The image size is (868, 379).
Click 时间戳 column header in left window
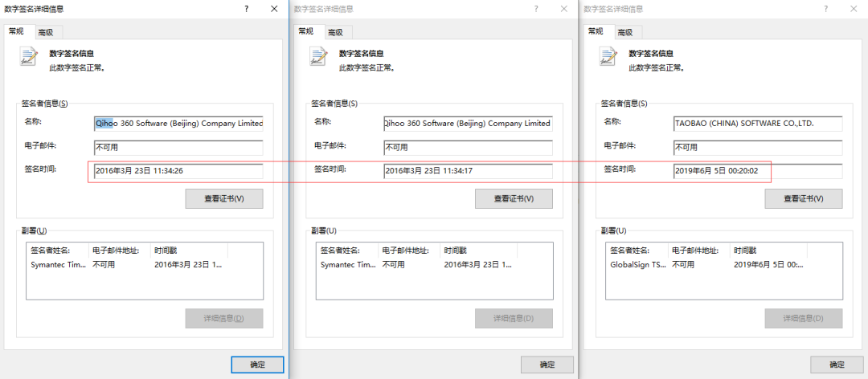(x=190, y=251)
